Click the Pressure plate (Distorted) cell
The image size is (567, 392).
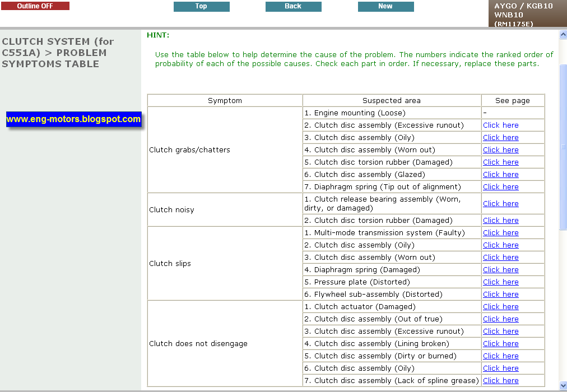(x=392, y=282)
